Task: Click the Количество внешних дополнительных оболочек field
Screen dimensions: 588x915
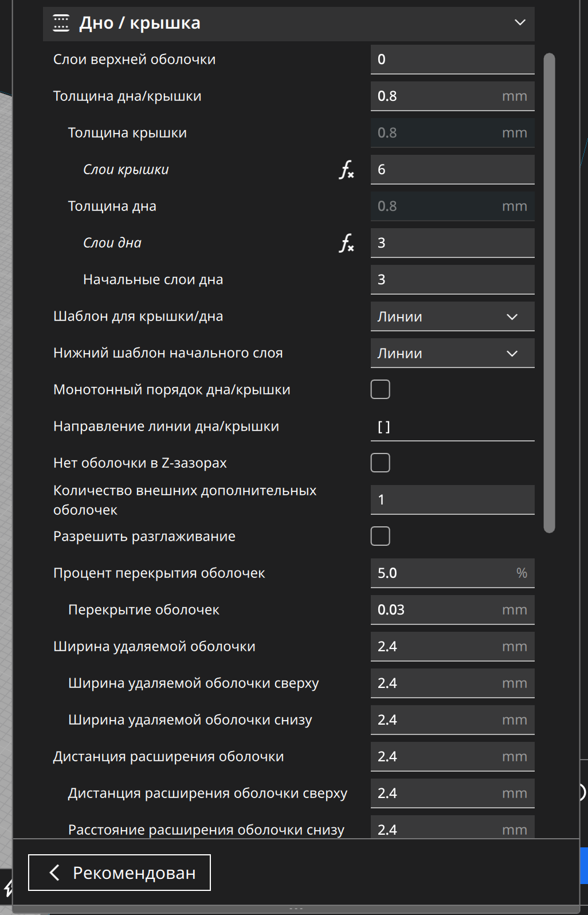Action: pyautogui.click(x=453, y=500)
